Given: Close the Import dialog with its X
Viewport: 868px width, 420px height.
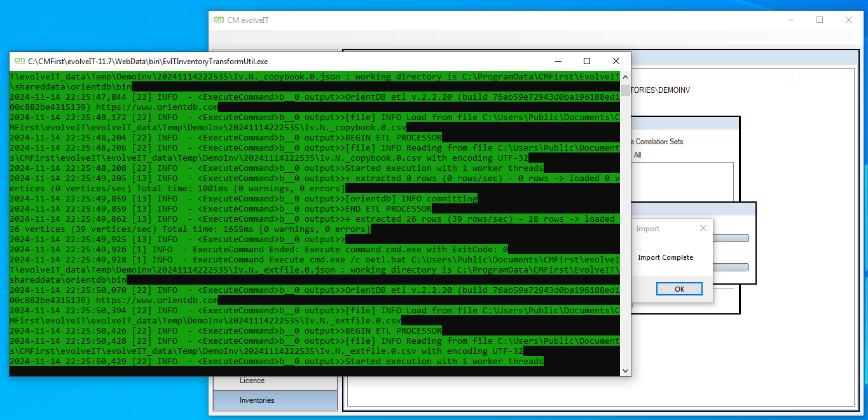Looking at the screenshot, I should click(x=703, y=229).
